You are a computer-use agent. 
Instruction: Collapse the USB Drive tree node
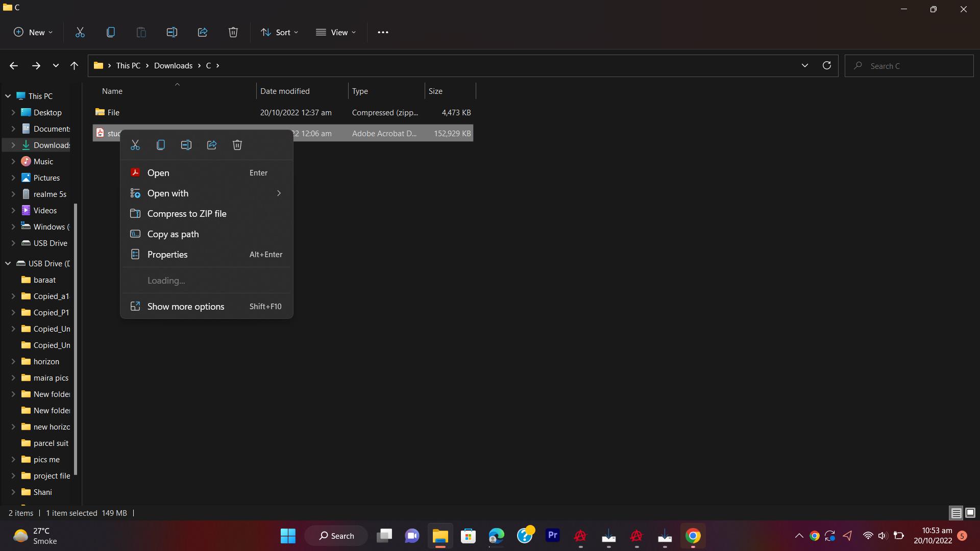(x=8, y=264)
